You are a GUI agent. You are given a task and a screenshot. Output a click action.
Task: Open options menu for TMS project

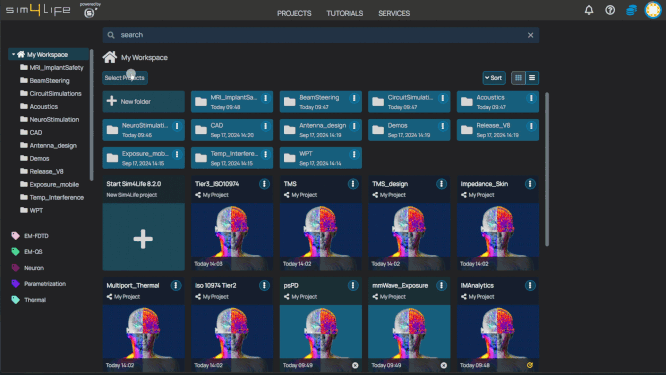(x=353, y=183)
